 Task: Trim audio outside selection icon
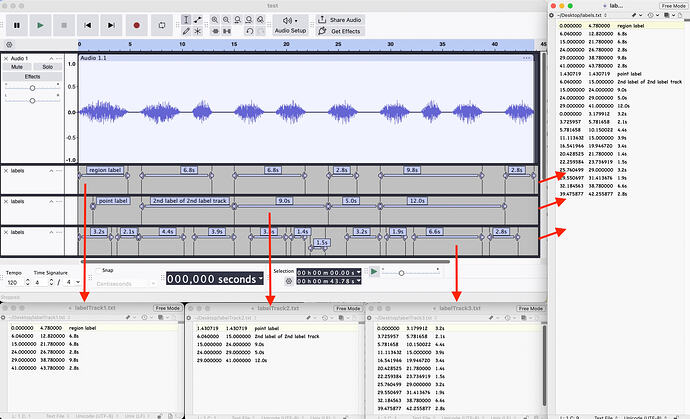(x=215, y=31)
